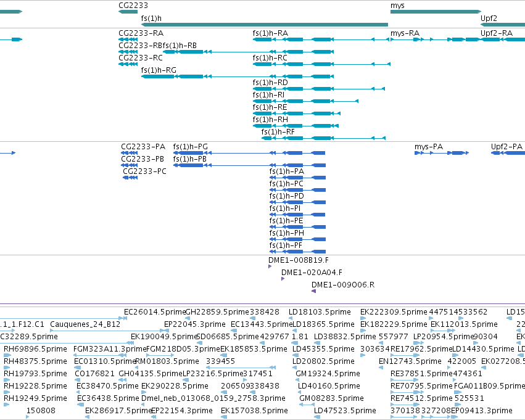Click EST label EK182229.5prime
The image size is (525, 420).
[x=394, y=324]
